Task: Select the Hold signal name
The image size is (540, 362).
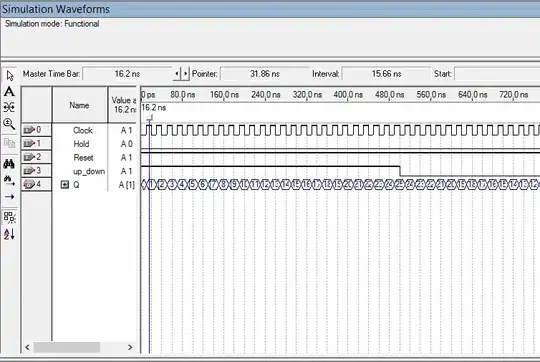Action: tap(81, 144)
